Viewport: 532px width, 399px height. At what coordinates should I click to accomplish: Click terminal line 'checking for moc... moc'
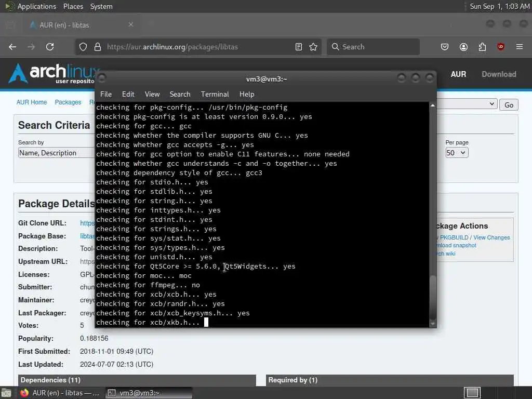point(144,276)
